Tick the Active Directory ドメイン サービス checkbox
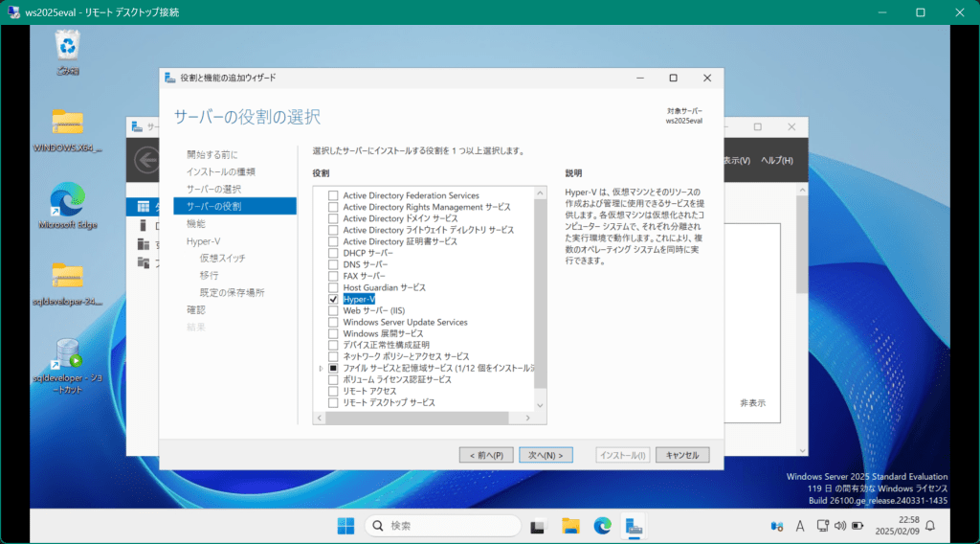The width and height of the screenshot is (980, 544). [333, 218]
